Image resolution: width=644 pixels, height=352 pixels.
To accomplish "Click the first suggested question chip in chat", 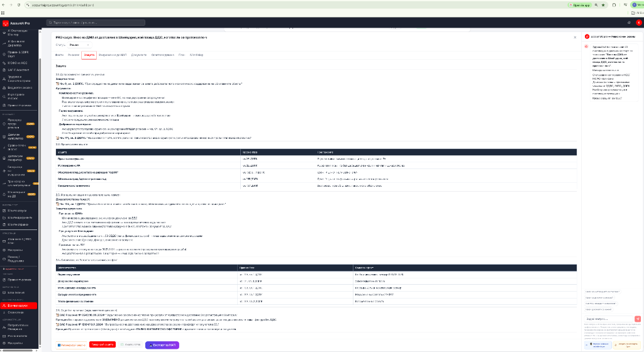I will pos(602,292).
